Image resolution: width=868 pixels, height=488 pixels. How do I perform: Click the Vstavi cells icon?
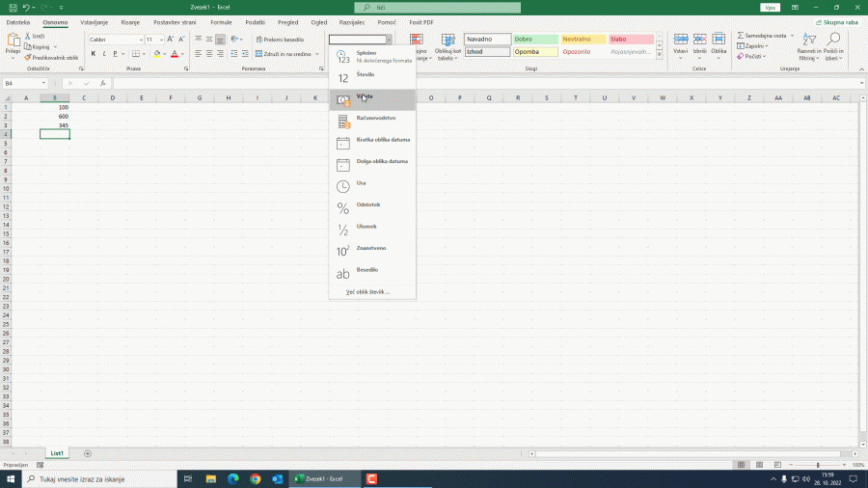(681, 43)
